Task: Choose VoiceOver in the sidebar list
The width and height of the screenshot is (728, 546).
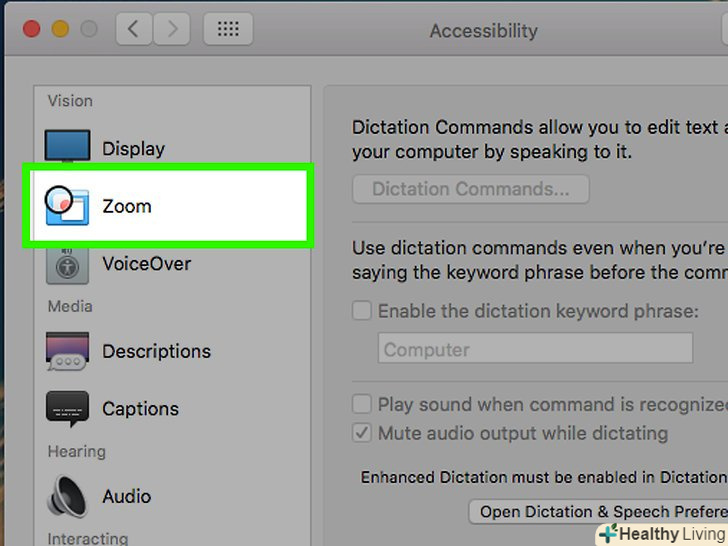Action: tap(146, 264)
